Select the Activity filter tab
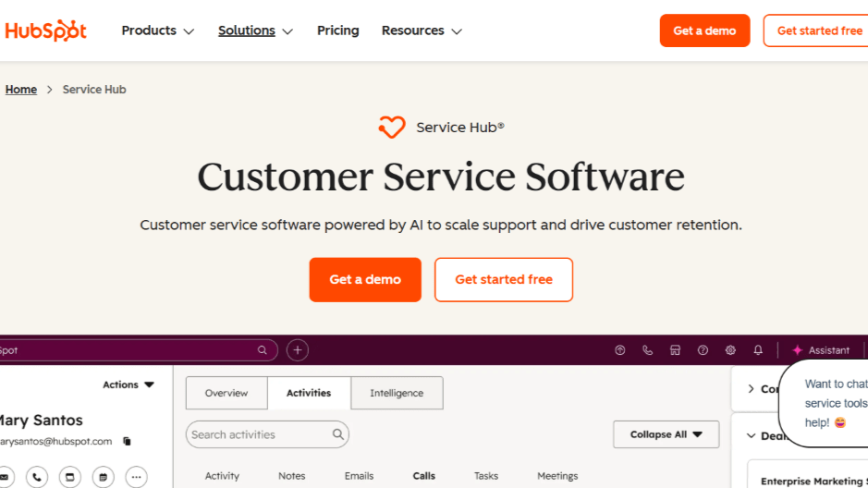868x488 pixels. click(x=222, y=476)
